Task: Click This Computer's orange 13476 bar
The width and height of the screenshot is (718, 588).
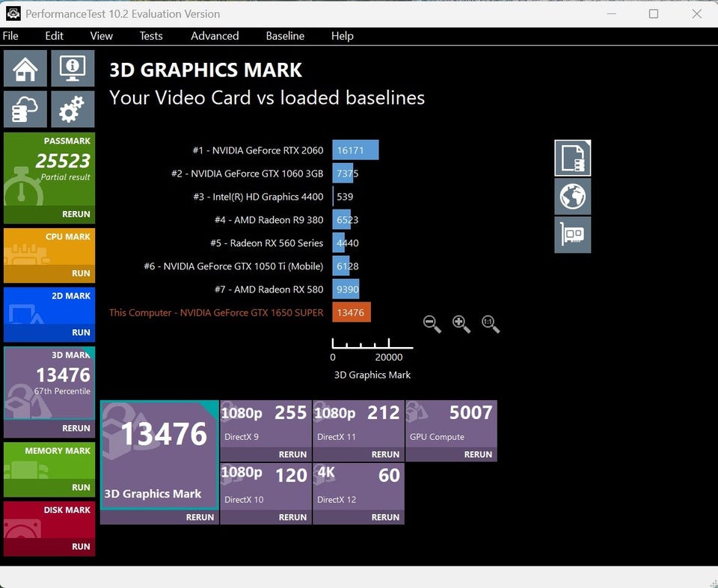Action: coord(352,312)
